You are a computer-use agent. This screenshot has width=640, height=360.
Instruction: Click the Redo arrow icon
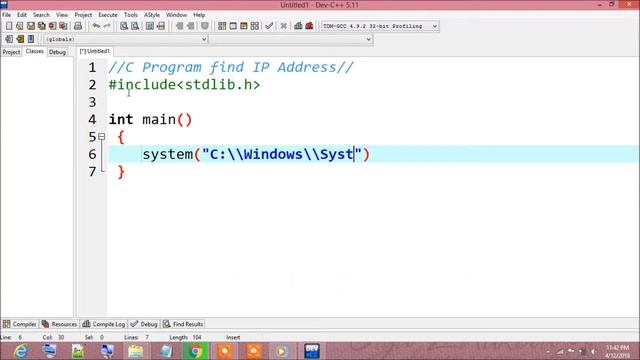click(x=107, y=26)
